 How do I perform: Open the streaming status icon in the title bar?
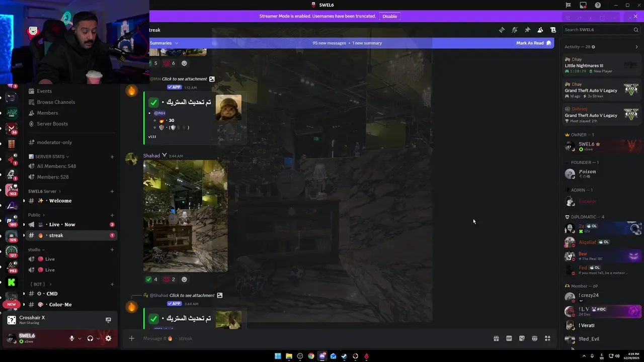583,5
